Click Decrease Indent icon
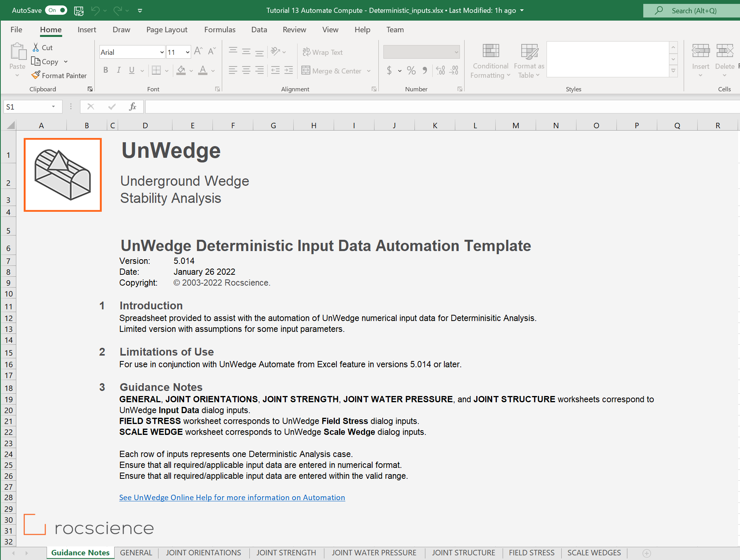This screenshot has height=560, width=740. coord(275,70)
